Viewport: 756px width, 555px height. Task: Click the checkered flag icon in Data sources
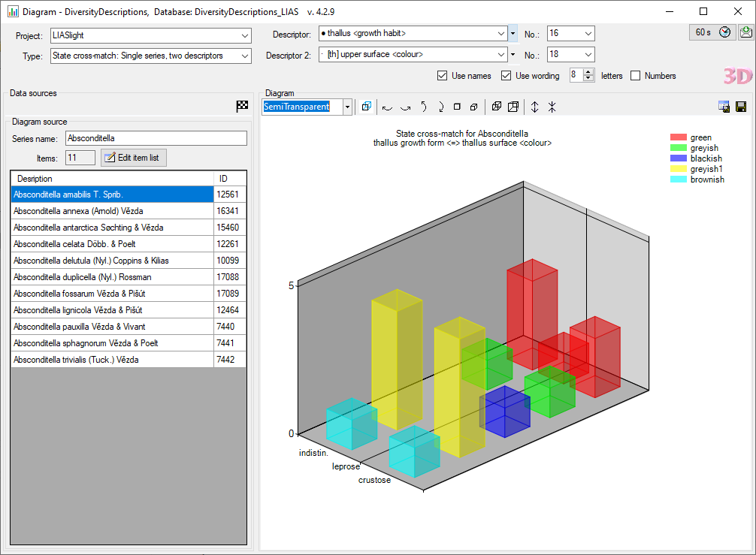tap(242, 106)
